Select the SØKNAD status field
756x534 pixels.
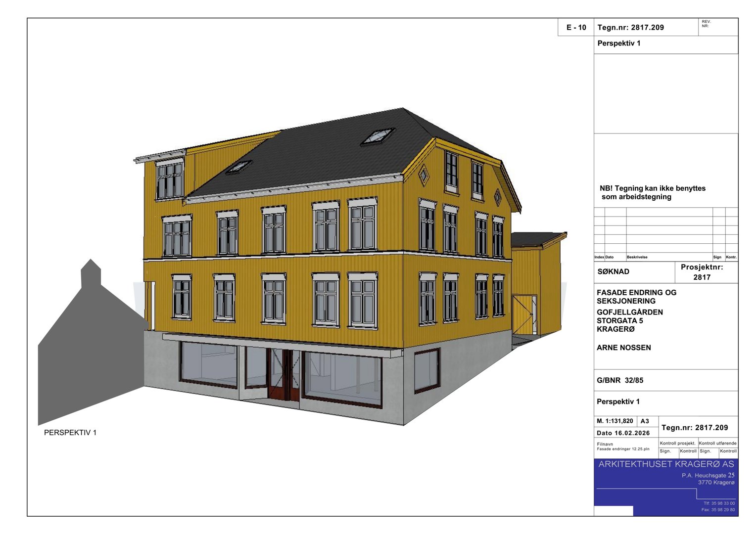click(x=614, y=271)
